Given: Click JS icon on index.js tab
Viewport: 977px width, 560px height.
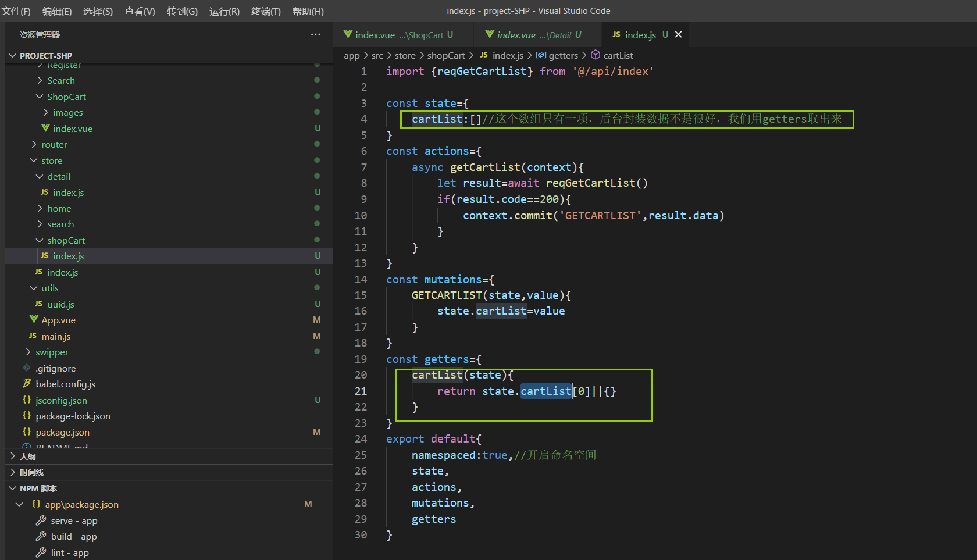Looking at the screenshot, I should (x=616, y=35).
